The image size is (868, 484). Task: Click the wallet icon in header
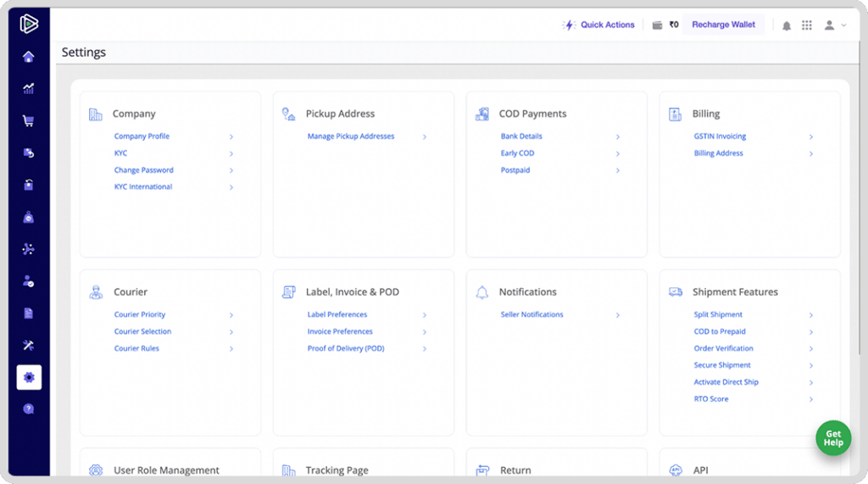(657, 25)
